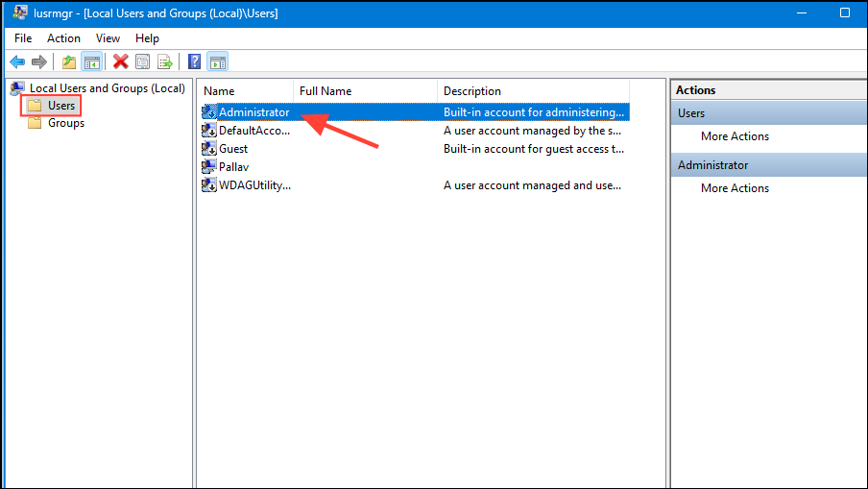868x489 pixels.
Task: Select Users node label in console tree
Action: tap(60, 106)
